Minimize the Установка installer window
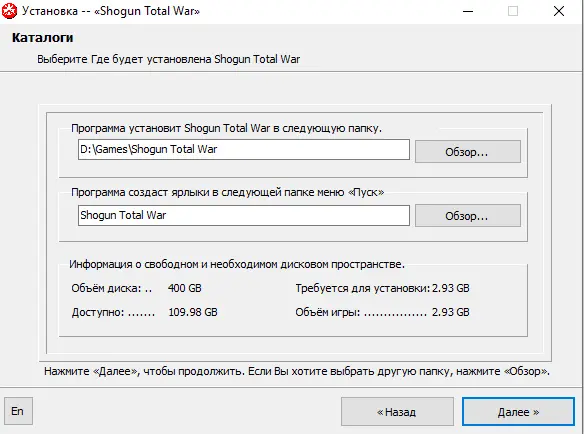The image size is (584, 434). (468, 11)
